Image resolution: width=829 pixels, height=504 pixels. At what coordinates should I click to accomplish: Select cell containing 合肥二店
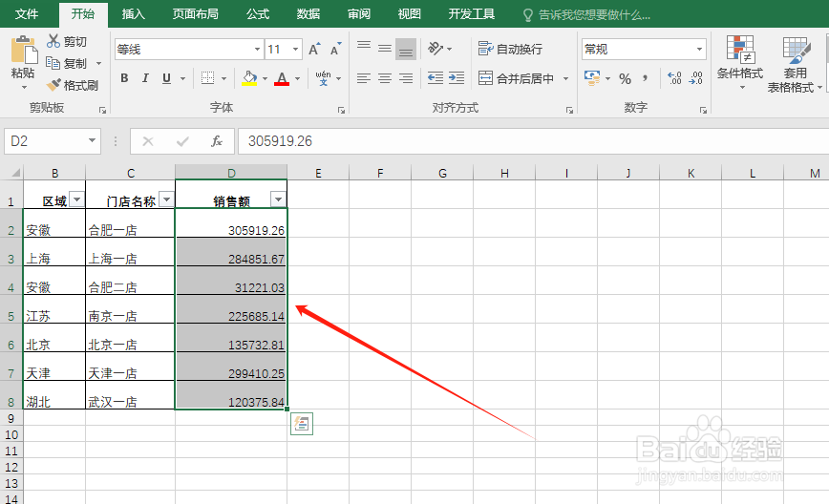(130, 281)
